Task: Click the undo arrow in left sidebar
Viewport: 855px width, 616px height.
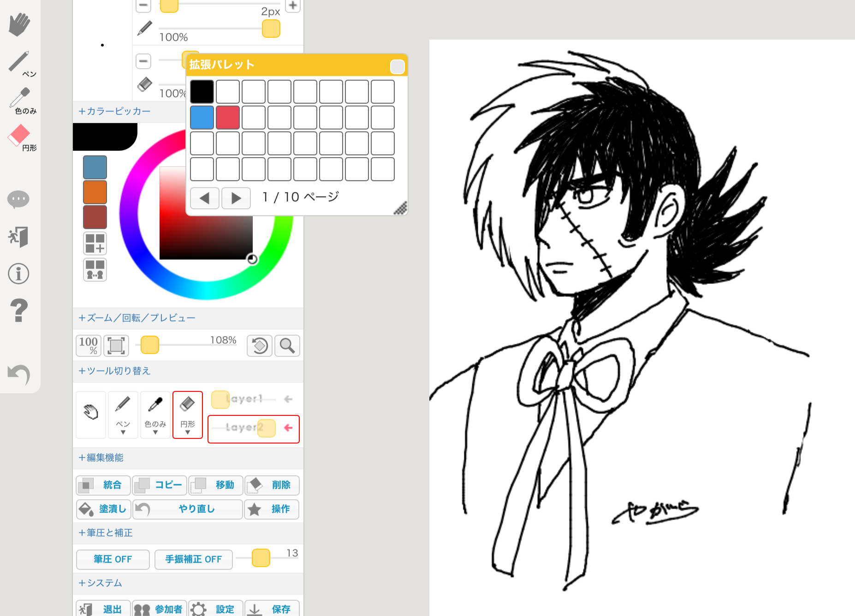Action: (x=19, y=374)
